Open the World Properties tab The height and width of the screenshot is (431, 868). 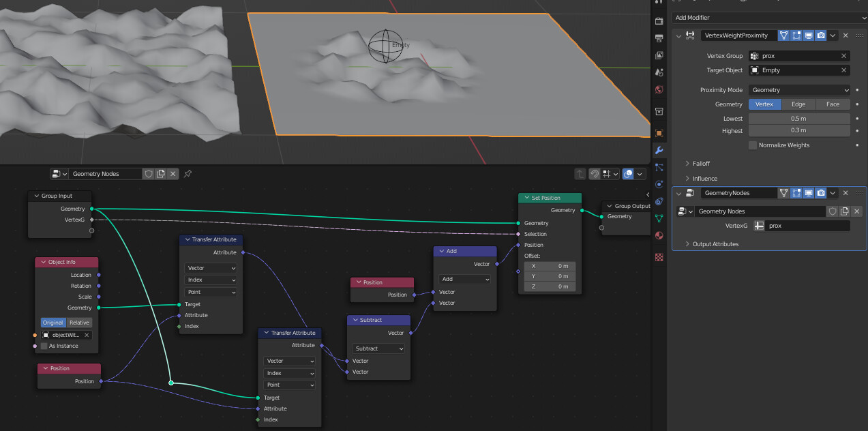[658, 89]
